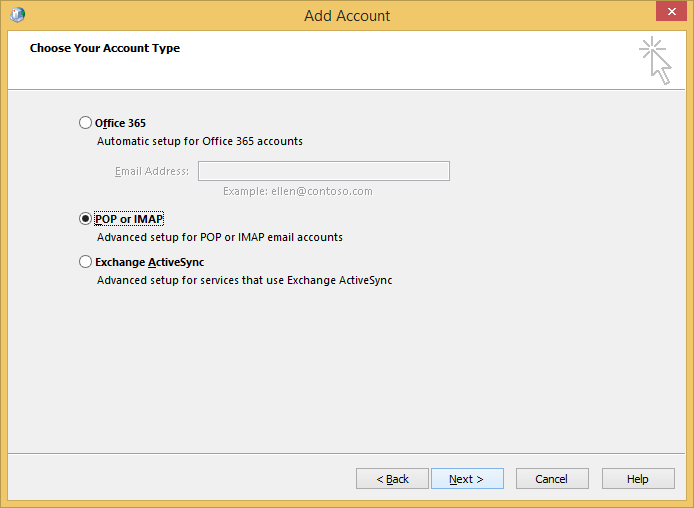Image resolution: width=694 pixels, height=508 pixels.
Task: Click the 'Choose Your Account Type' heading
Action: click(105, 48)
